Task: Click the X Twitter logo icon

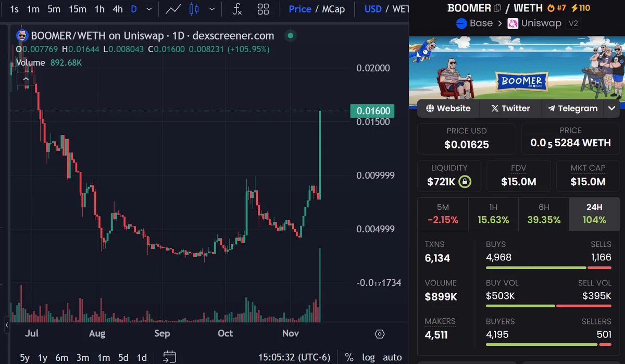Action: pos(495,108)
